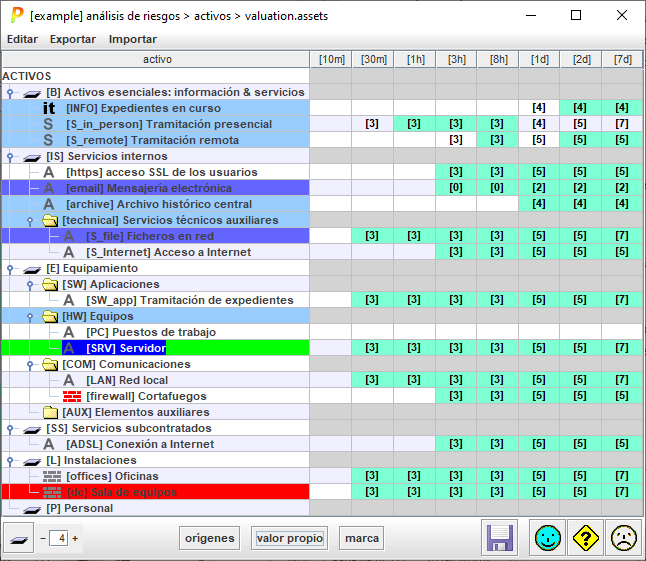The width and height of the screenshot is (646, 561).
Task: Click the save floppy disk icon
Action: [499, 538]
